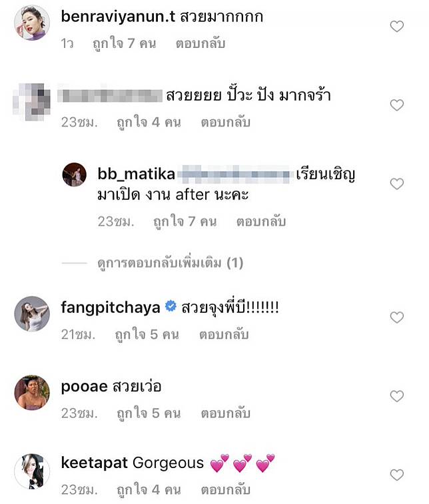This screenshot has width=429, height=504.
Task: Open bb_matika's small profile picture
Action: click(x=74, y=175)
